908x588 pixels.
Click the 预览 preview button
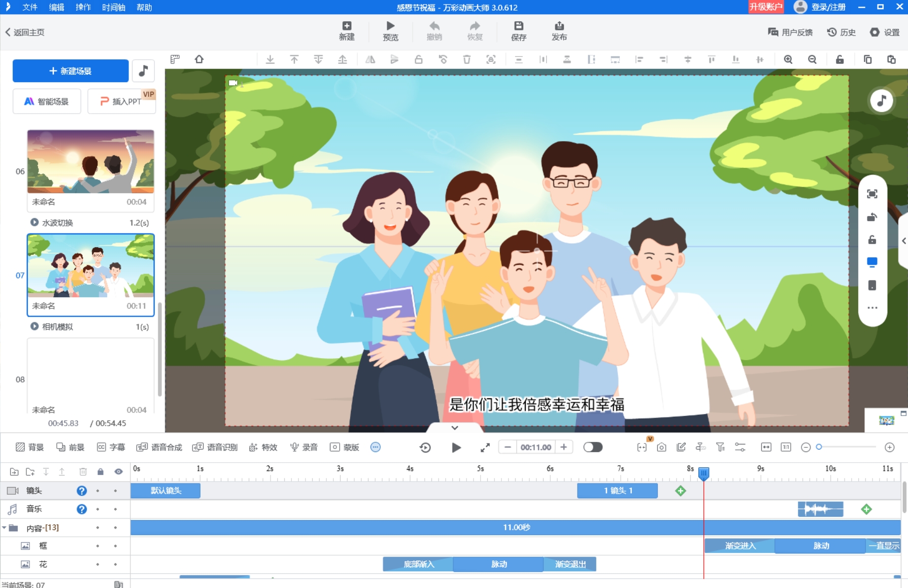coord(390,31)
